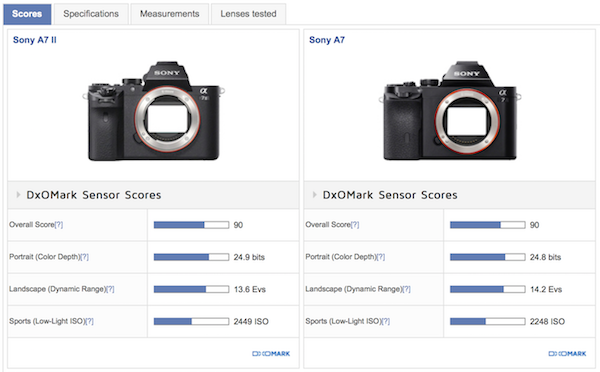This screenshot has height=372, width=600.
Task: Open Overall Score help [?] for Sony A7 II
Action: (x=59, y=225)
